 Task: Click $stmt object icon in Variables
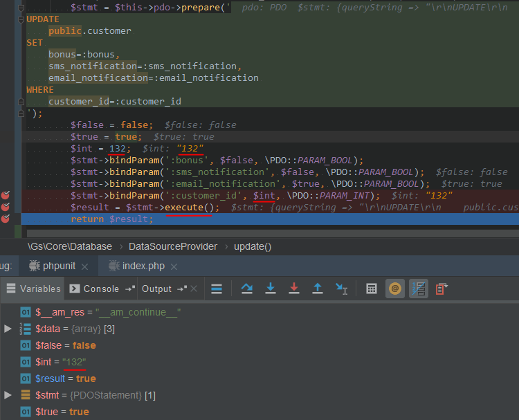tap(26, 395)
